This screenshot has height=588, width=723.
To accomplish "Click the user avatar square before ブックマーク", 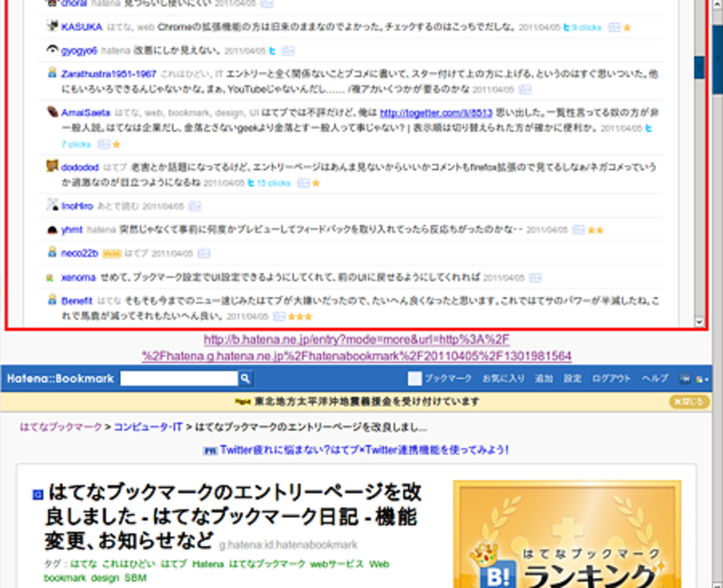I will click(414, 378).
